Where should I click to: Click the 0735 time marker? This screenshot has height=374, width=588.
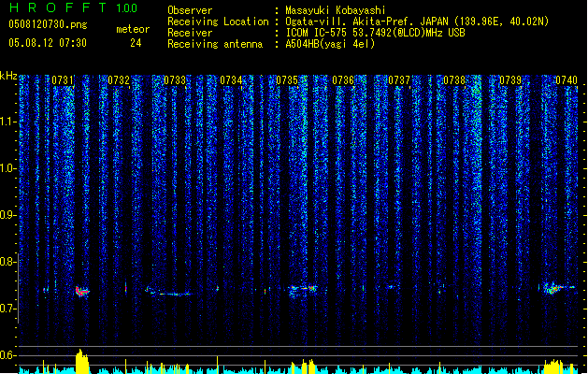[x=287, y=80]
